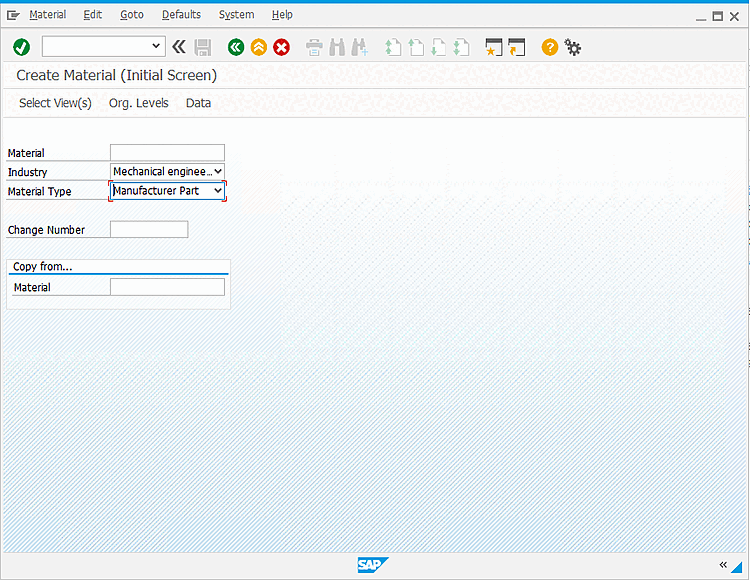Image resolution: width=750 pixels, height=580 pixels.
Task: Click the Find binoculars icon
Action: coord(337,47)
